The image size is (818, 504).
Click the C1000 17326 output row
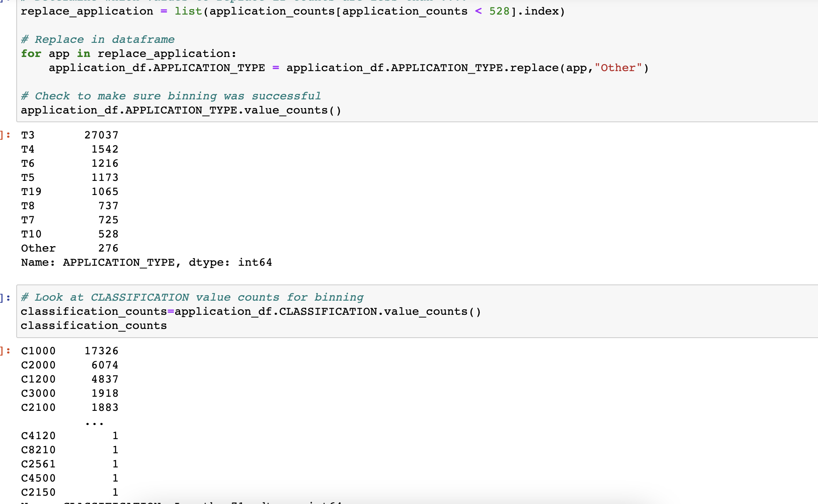(x=70, y=351)
